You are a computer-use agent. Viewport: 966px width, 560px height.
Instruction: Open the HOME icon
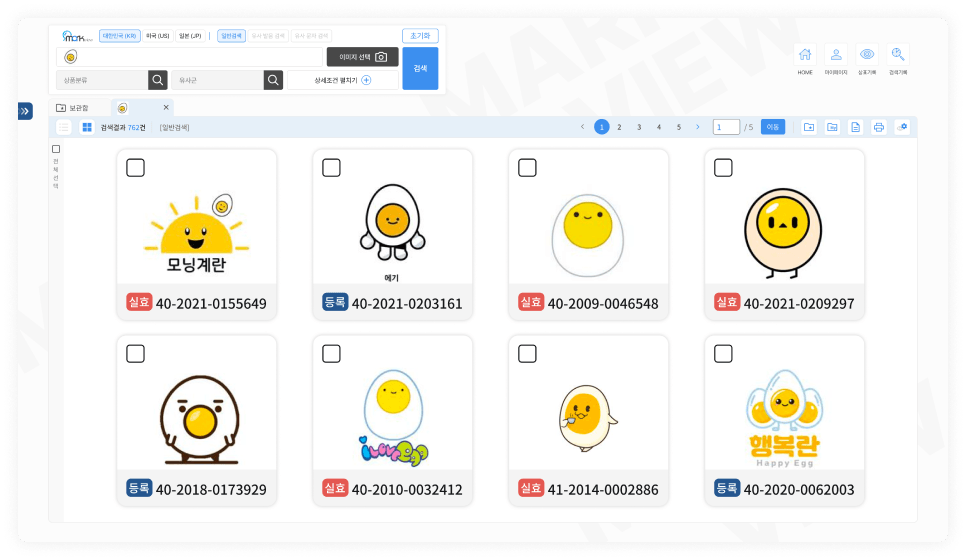[805, 56]
